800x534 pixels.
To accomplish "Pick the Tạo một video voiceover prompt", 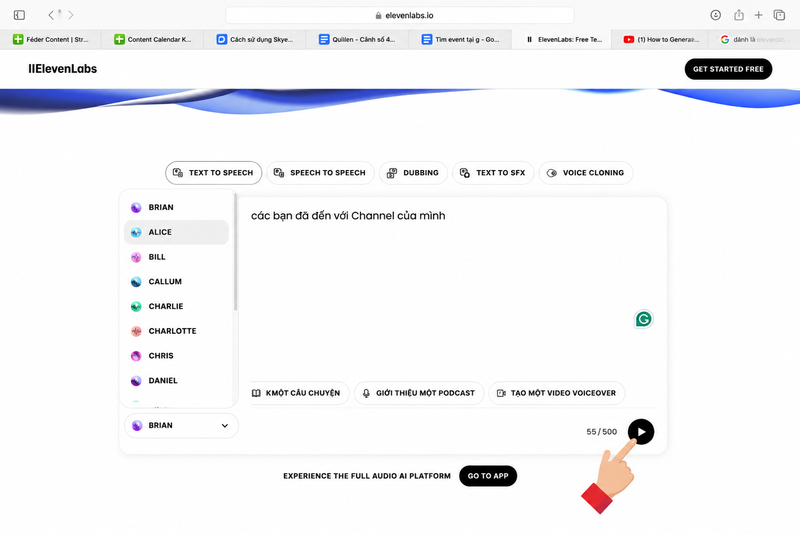I will click(x=557, y=393).
